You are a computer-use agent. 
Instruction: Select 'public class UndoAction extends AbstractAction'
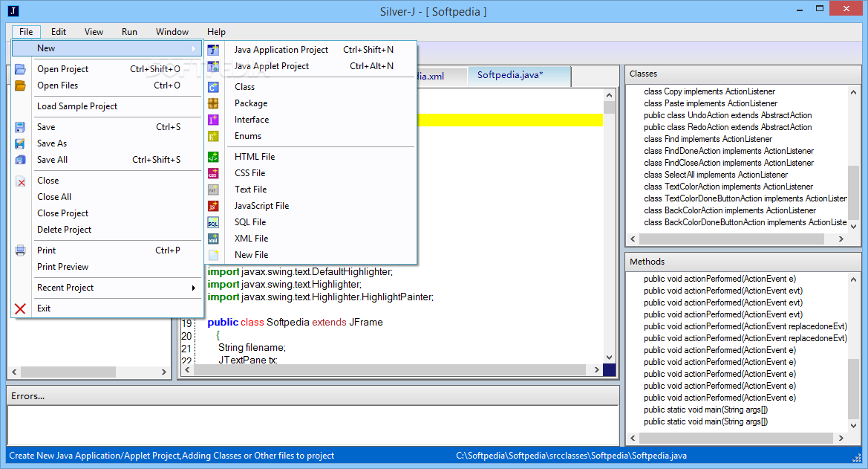728,115
